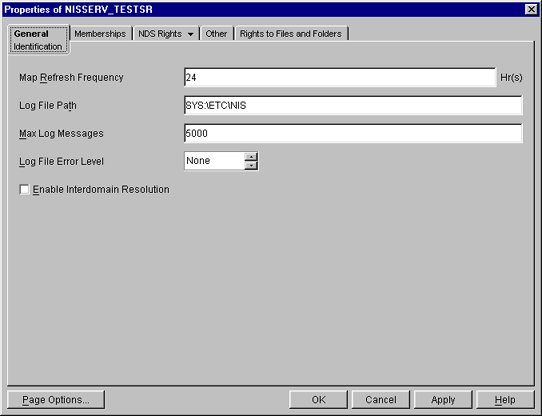
Task: Decrease Log File Error Level with down arrow
Action: (x=251, y=166)
